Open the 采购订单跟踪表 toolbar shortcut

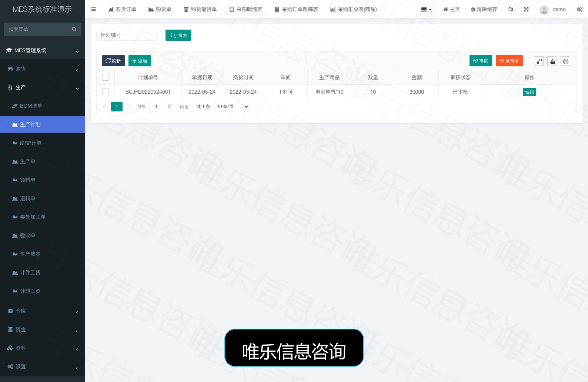pyautogui.click(x=297, y=9)
